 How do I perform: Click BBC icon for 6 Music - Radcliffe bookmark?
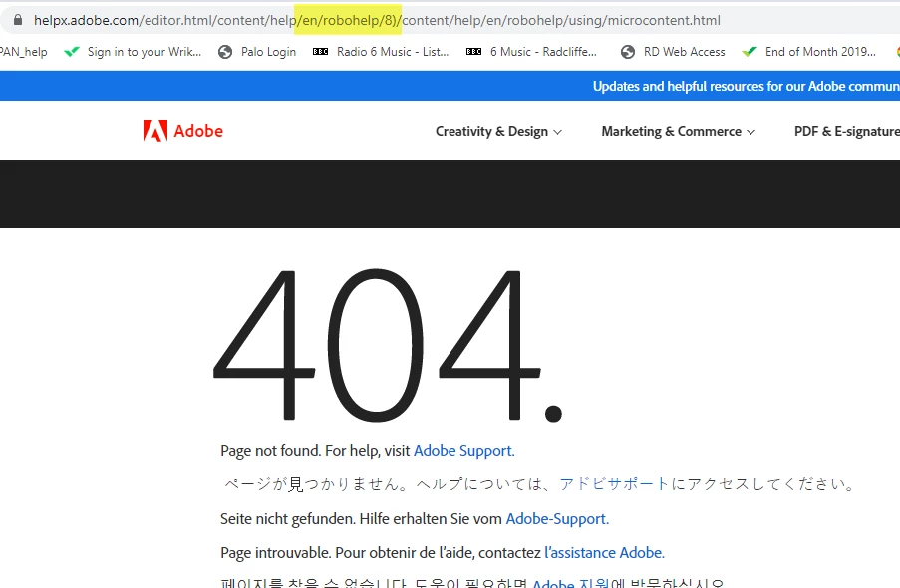coord(473,52)
